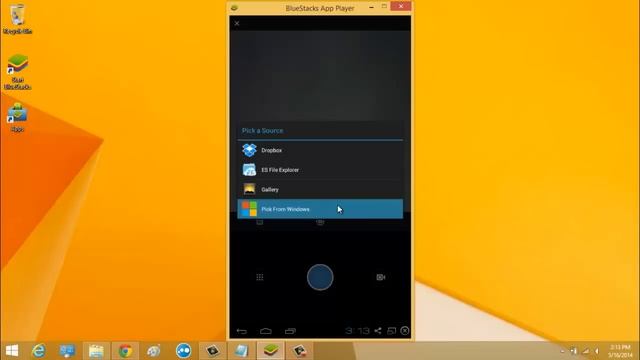Toggle BlueStacks full screen icon
The width and height of the screenshot is (640, 360).
[391, 331]
